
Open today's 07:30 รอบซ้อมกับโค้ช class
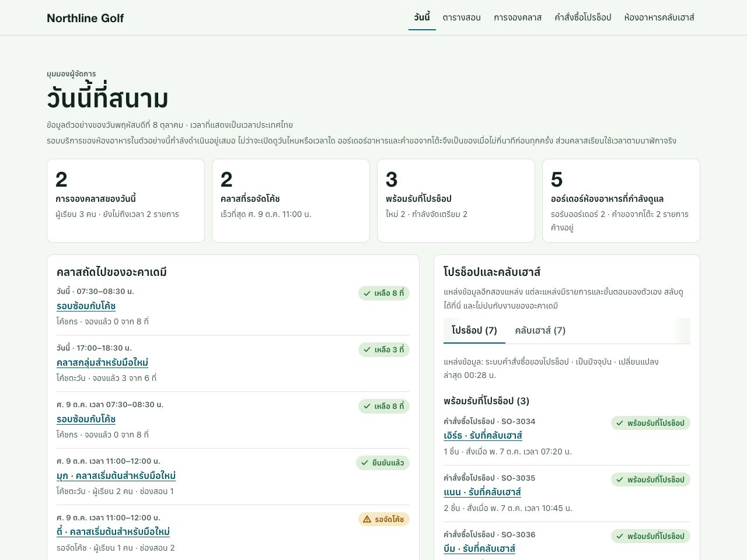86,306
